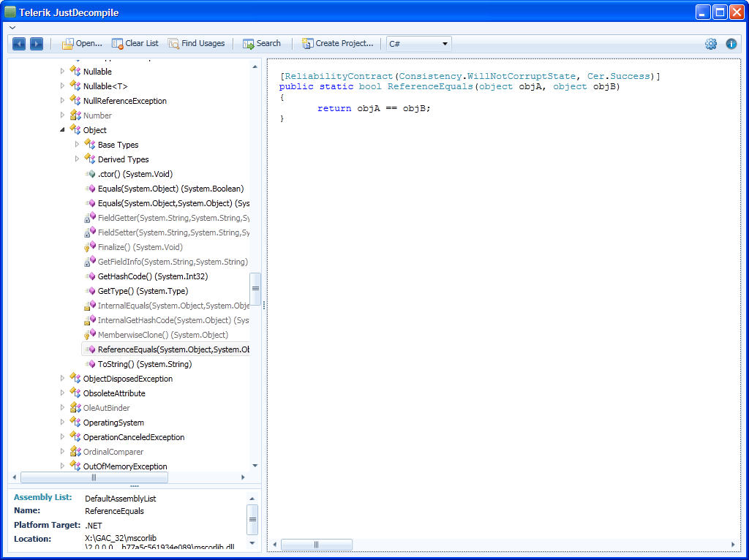This screenshot has width=749, height=560.
Task: Open the settings gear icon
Action: 711,44
